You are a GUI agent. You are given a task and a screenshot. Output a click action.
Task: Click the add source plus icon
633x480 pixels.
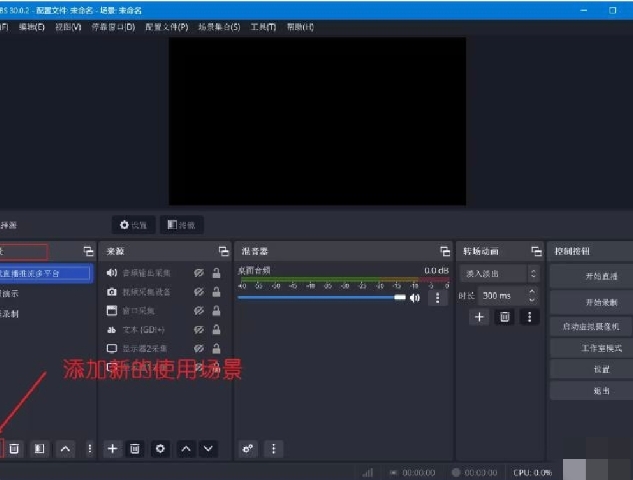[112, 449]
